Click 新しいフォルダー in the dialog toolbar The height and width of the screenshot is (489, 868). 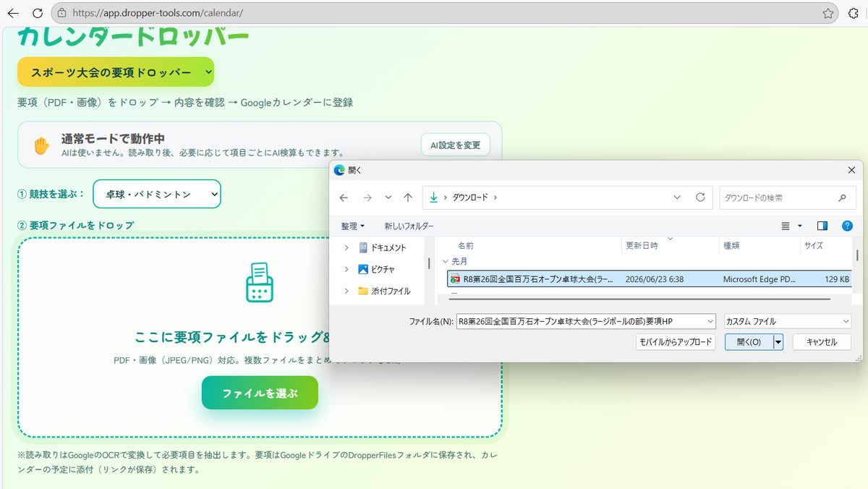409,226
